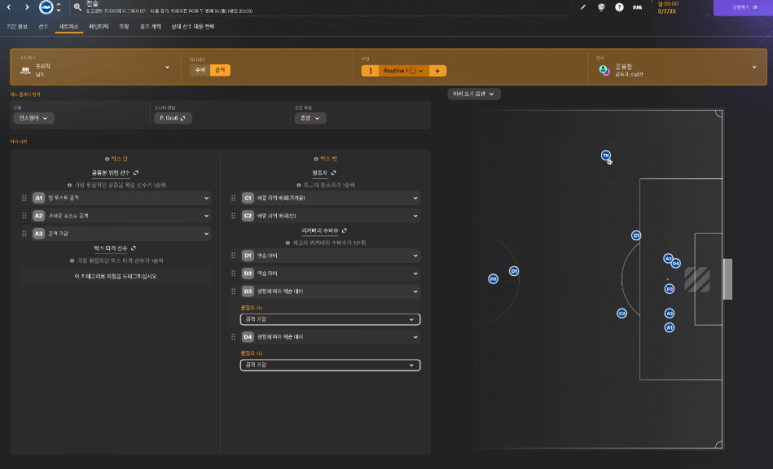Grab the drag handle of row C1
This screenshot has width=773, height=469.
pos(233,198)
